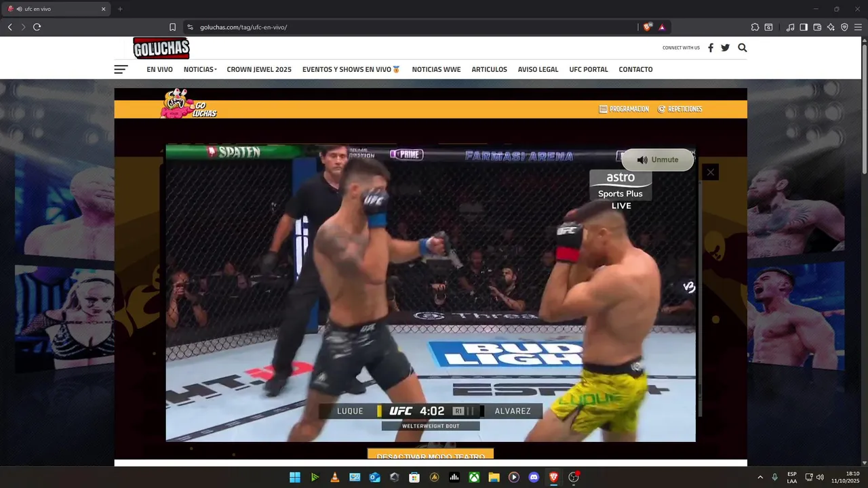Image resolution: width=868 pixels, height=488 pixels.
Task: Open the taskbar clock and date
Action: pos(846,477)
